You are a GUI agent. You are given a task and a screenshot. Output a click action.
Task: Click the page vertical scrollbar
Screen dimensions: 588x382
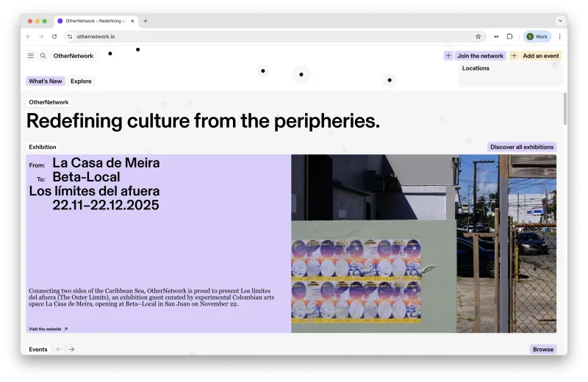point(564,109)
